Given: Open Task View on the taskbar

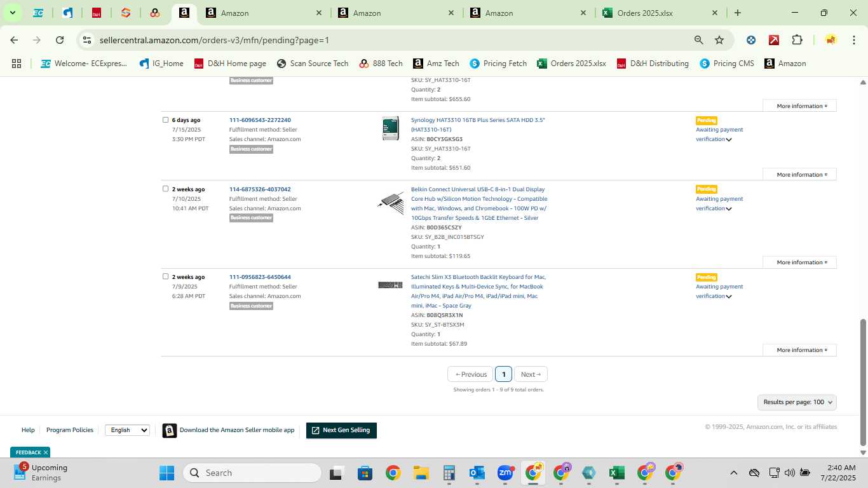Looking at the screenshot, I should [x=337, y=473].
